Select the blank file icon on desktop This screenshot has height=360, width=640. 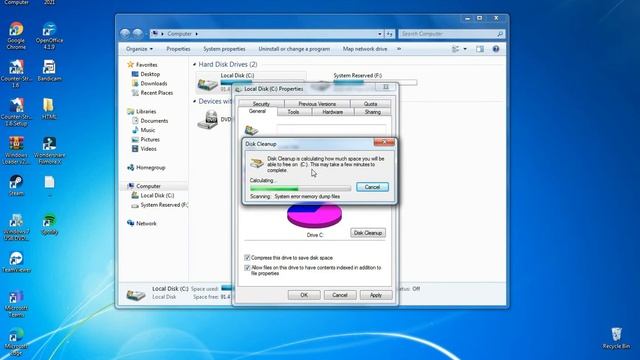[x=49, y=182]
